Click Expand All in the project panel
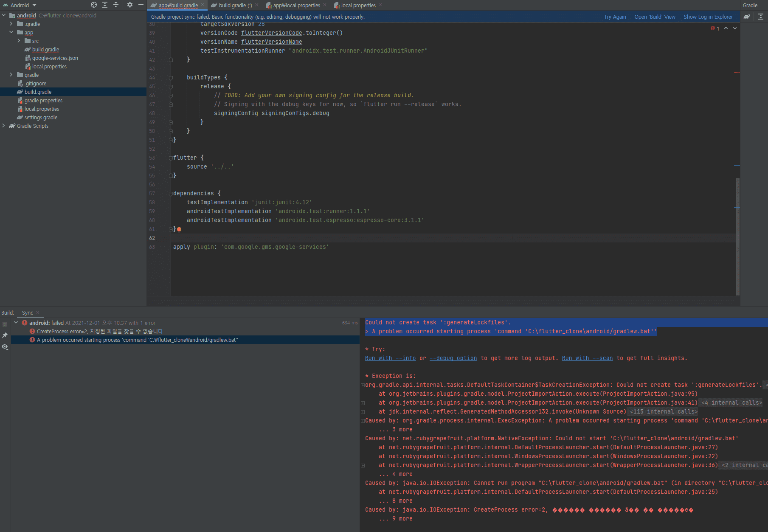The height and width of the screenshot is (532, 768). (105, 5)
